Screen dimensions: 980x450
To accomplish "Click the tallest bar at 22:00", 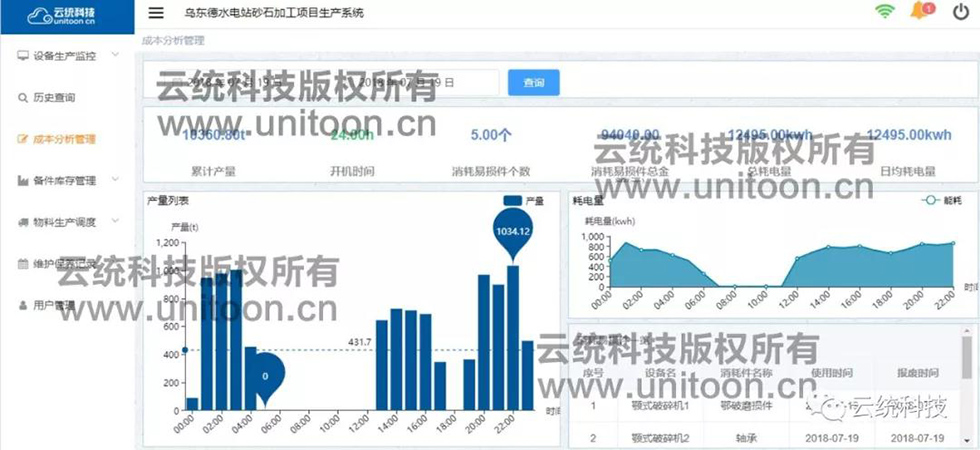I will click(x=512, y=338).
